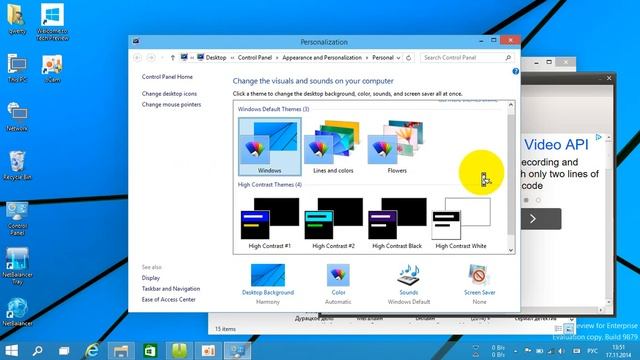Click the Video API ad heading
This screenshot has width=640, height=360.
(556, 144)
